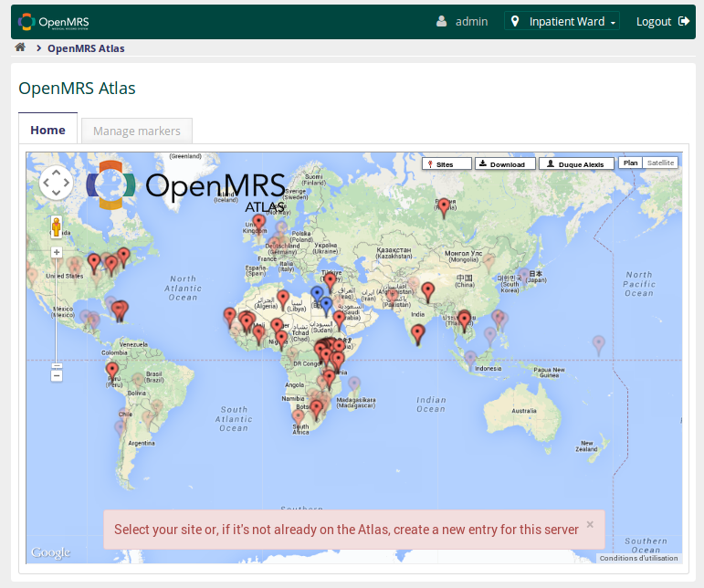Zoom out with the minus button
Screen dimensions: 704x588
click(x=57, y=375)
